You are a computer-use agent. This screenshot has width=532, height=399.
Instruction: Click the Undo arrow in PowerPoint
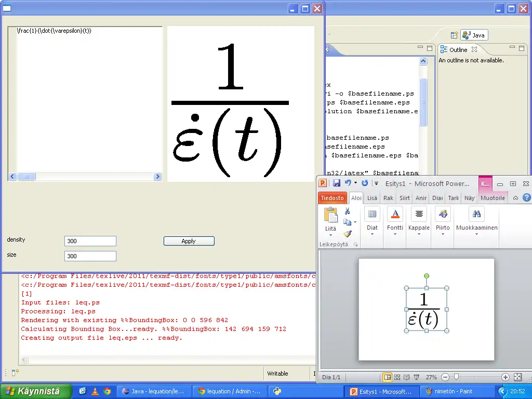[348, 183]
